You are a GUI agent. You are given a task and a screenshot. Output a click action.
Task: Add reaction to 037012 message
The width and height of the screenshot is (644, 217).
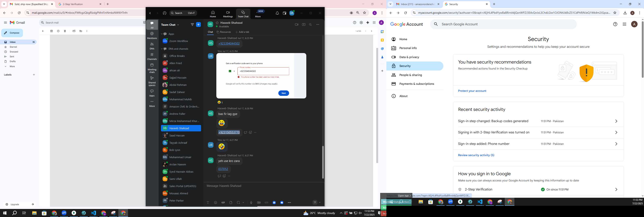(224, 176)
